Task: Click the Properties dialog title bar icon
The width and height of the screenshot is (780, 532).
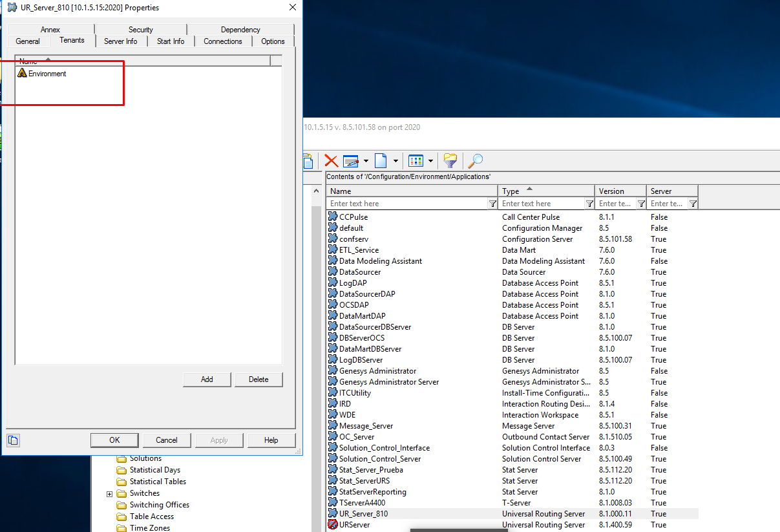Action: point(12,8)
